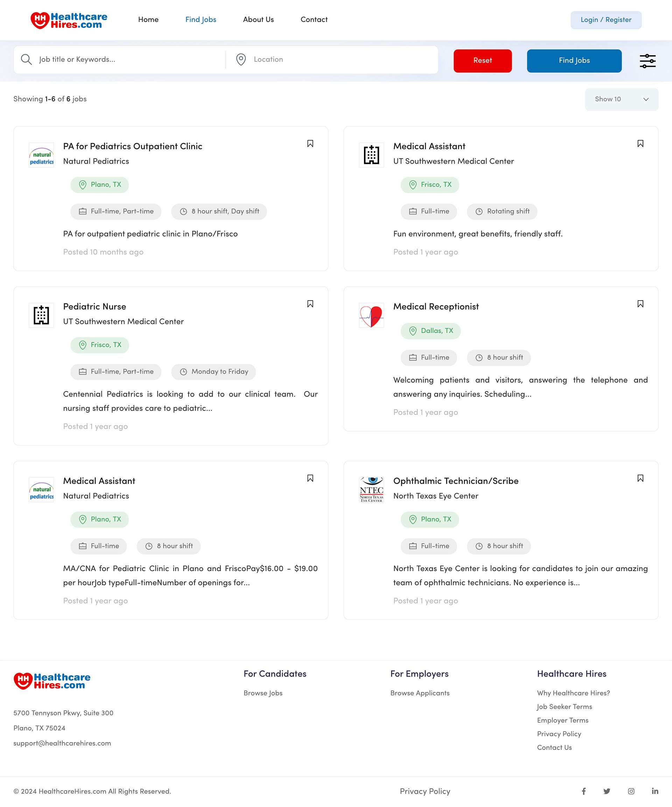Expand the Show 10 dropdown

(x=621, y=99)
